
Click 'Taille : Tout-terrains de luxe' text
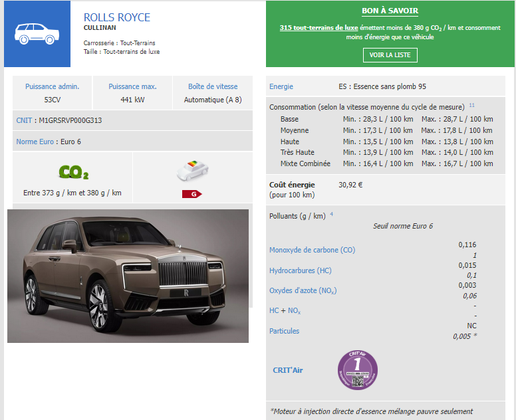point(122,52)
